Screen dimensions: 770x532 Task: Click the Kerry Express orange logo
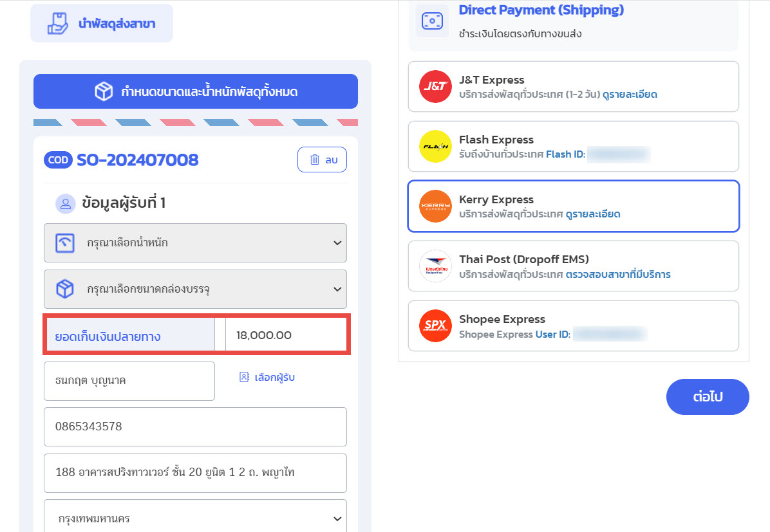point(435,206)
